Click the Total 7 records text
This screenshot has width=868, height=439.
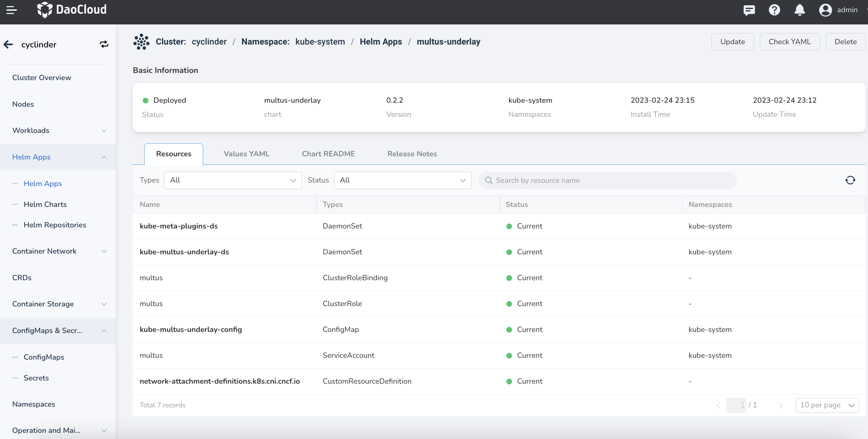163,405
